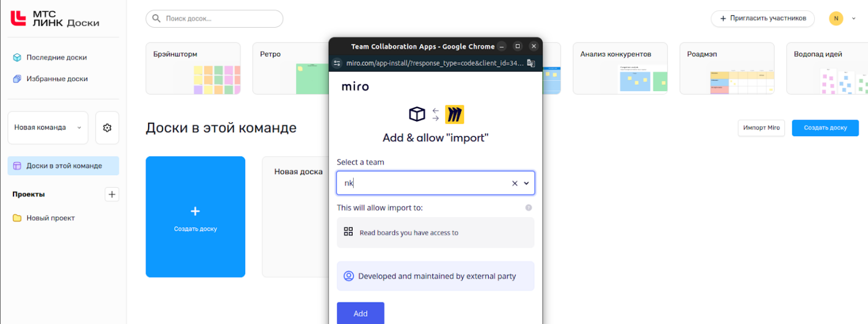This screenshot has width=868, height=324.
Task: Click the permissions help info icon
Action: [529, 208]
